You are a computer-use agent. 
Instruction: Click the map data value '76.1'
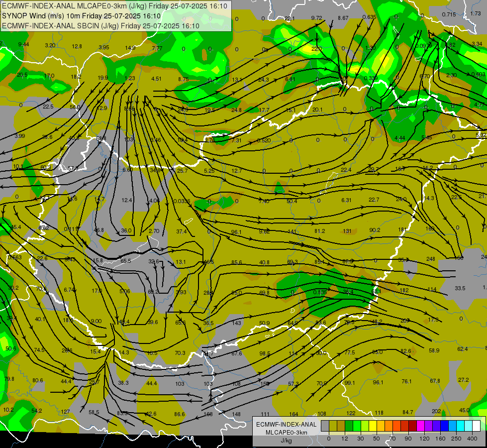pyautogui.click(x=406, y=381)
